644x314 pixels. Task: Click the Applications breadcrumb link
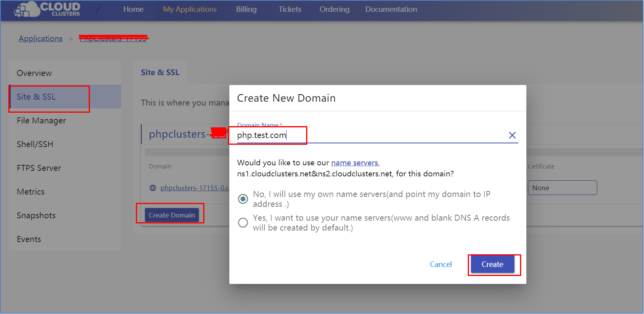tap(40, 38)
